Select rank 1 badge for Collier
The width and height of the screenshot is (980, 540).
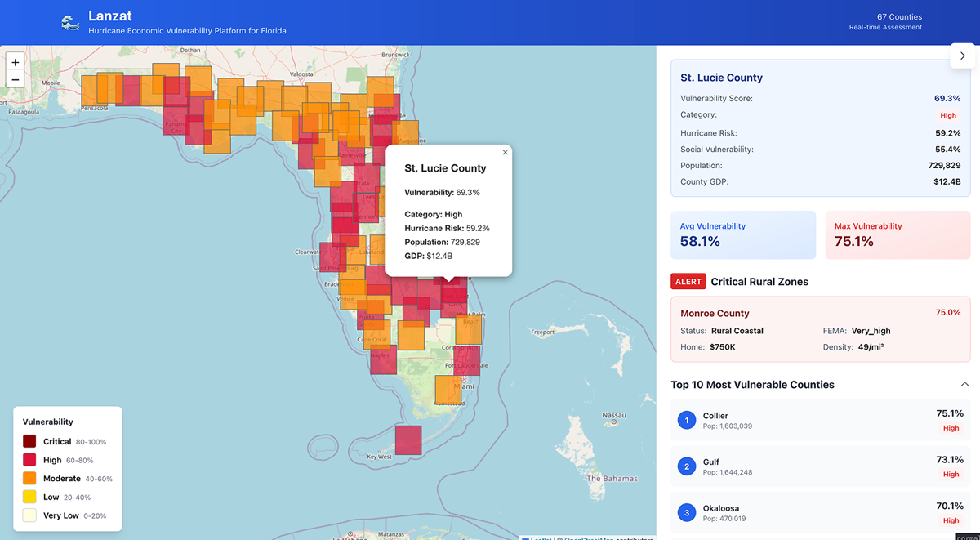[x=687, y=421]
